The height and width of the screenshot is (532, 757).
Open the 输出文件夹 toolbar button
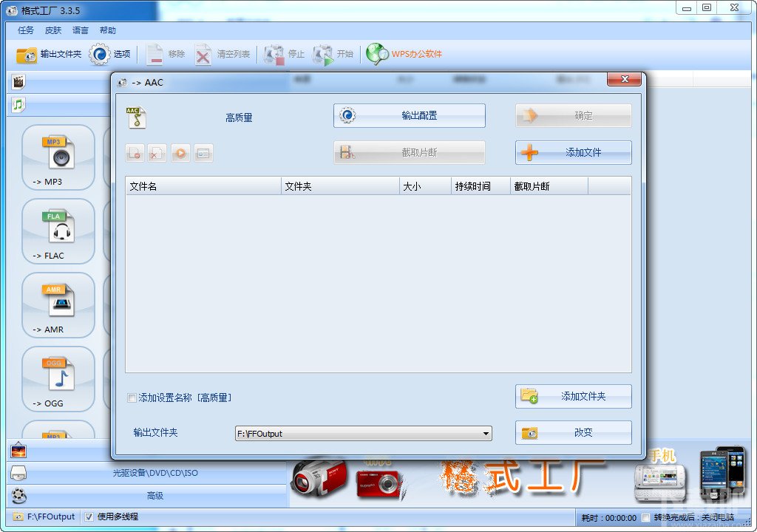(49, 54)
